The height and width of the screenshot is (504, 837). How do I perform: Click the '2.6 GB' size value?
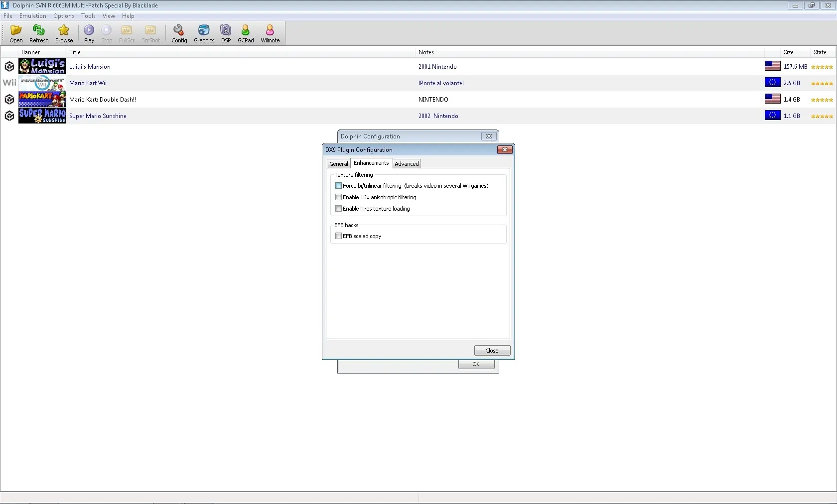(x=792, y=83)
